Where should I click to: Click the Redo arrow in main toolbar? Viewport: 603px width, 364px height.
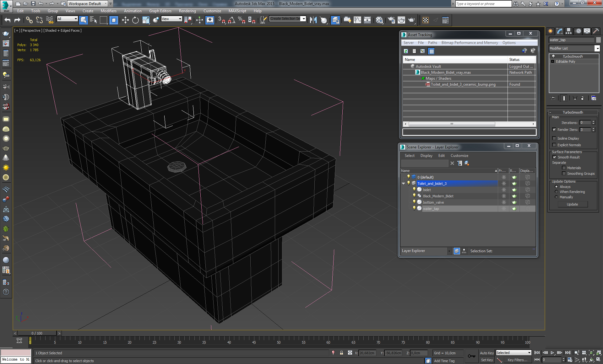pos(18,20)
